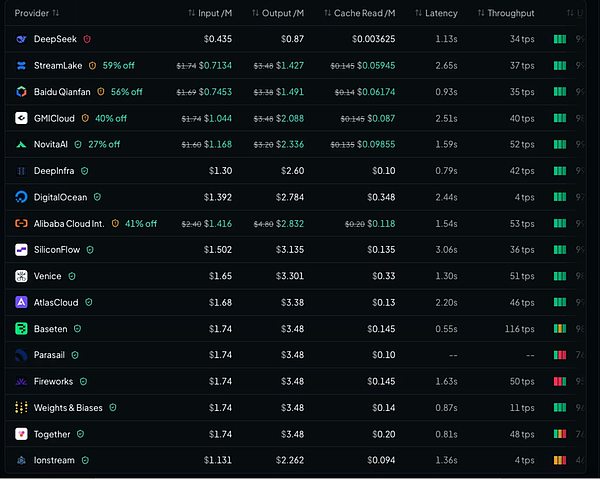Click the Baidu Qianfan provider logo
Screen dimensions: 600x479
[x=21, y=92]
